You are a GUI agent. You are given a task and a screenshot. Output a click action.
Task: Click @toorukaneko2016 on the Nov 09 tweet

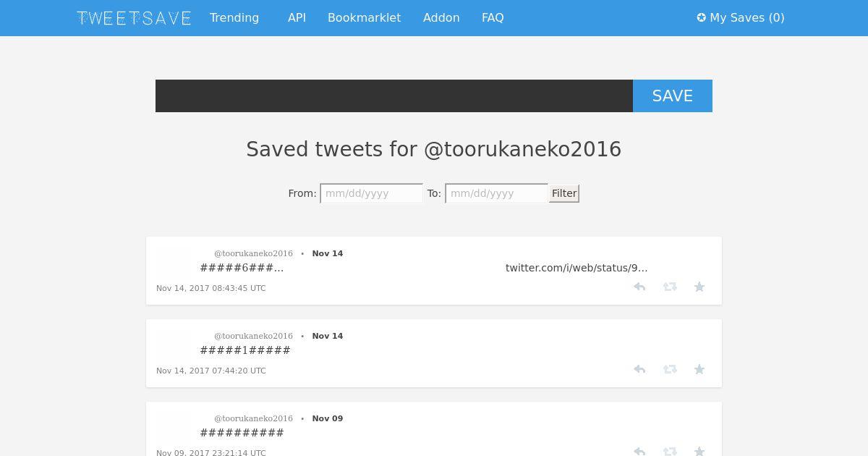point(254,418)
